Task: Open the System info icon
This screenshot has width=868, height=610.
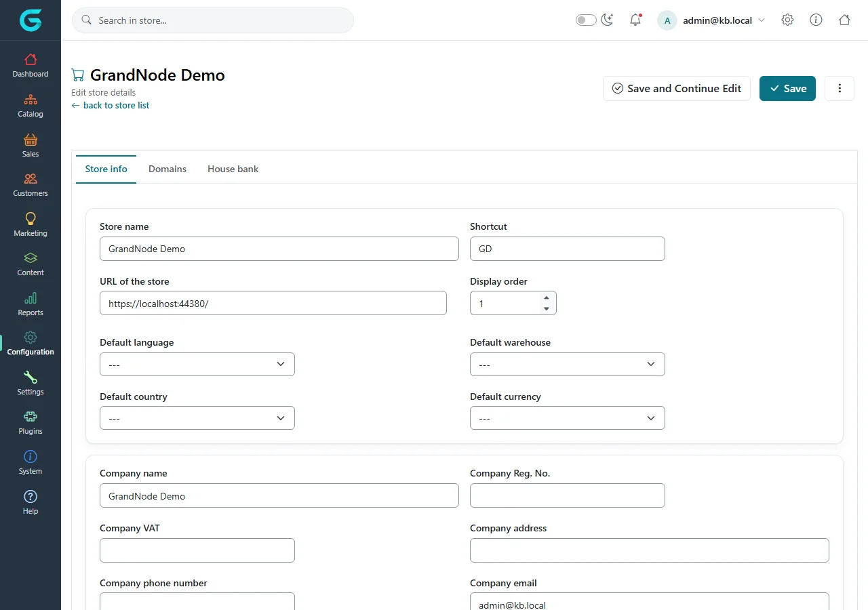Action: [x=31, y=457]
